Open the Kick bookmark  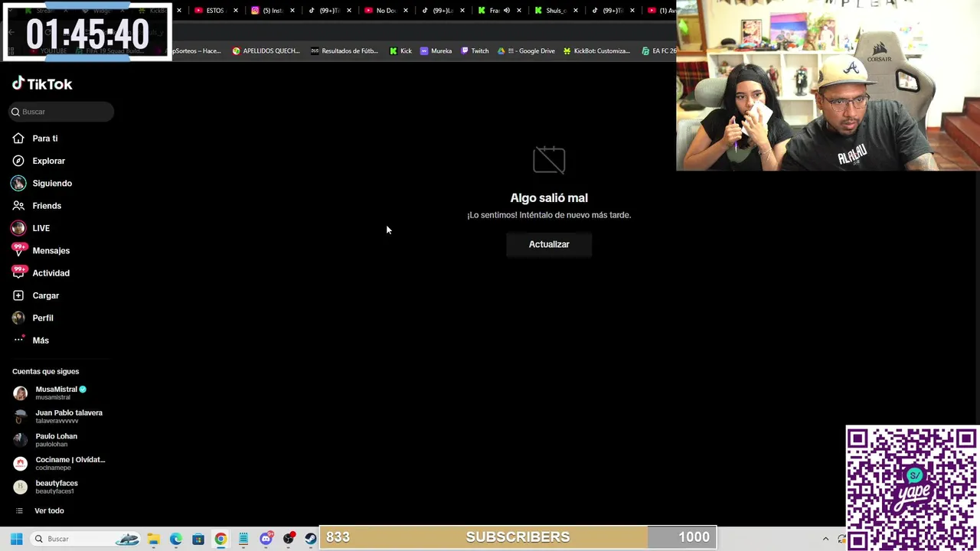pos(400,51)
